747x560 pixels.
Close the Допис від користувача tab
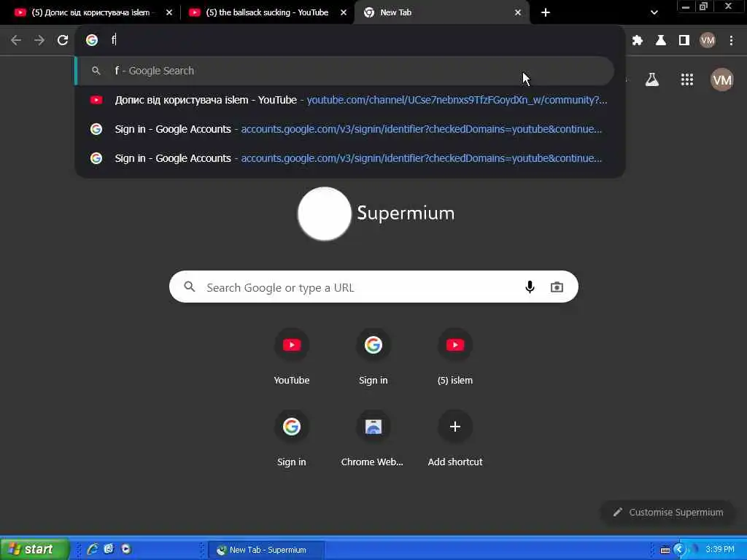coord(169,12)
